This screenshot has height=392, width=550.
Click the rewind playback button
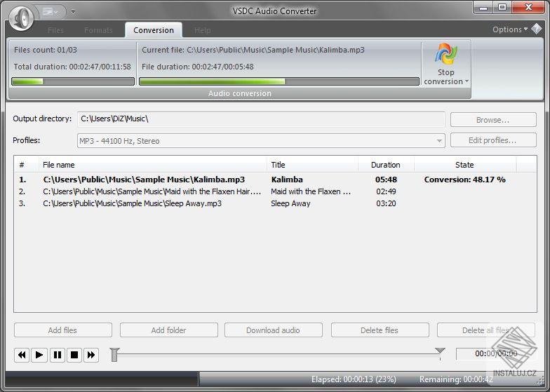[x=22, y=355]
